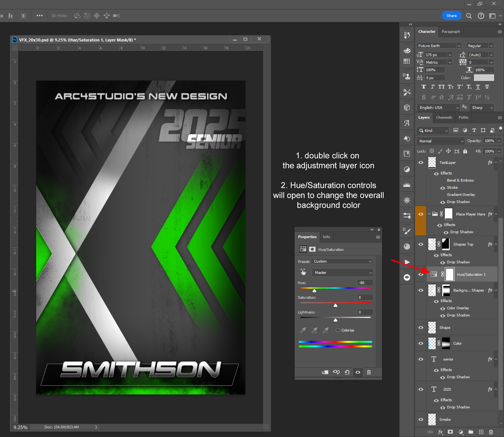Click the trash icon in Properties panel
Viewport: 504px width, 437px height.
pos(369,372)
